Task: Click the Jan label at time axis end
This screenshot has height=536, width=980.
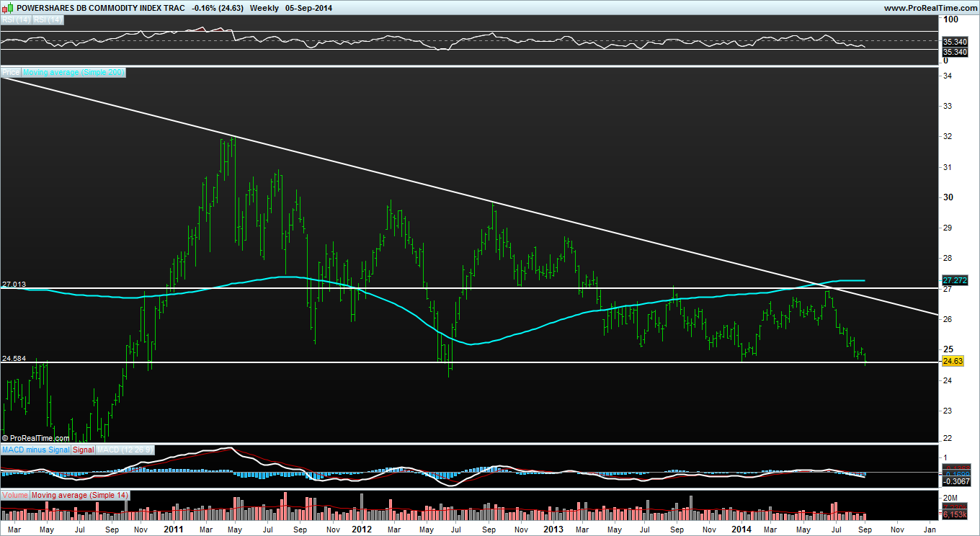Action: coord(930,529)
